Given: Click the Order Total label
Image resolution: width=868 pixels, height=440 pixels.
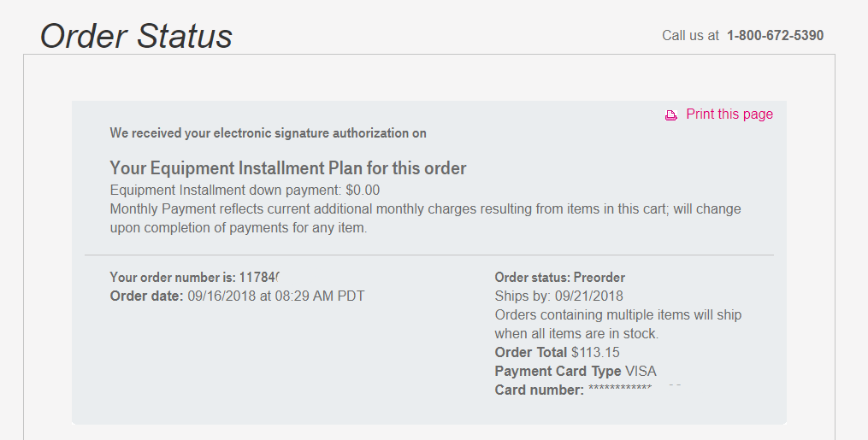Looking at the screenshot, I should pos(530,353).
